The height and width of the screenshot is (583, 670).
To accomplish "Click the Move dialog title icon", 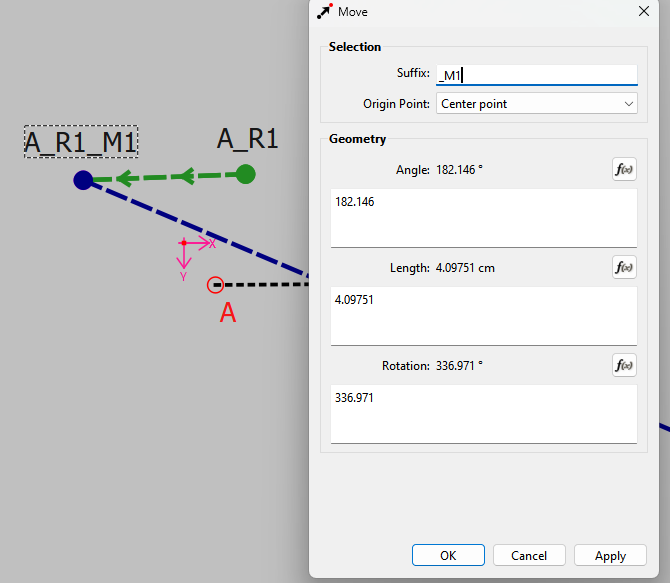I will point(325,12).
